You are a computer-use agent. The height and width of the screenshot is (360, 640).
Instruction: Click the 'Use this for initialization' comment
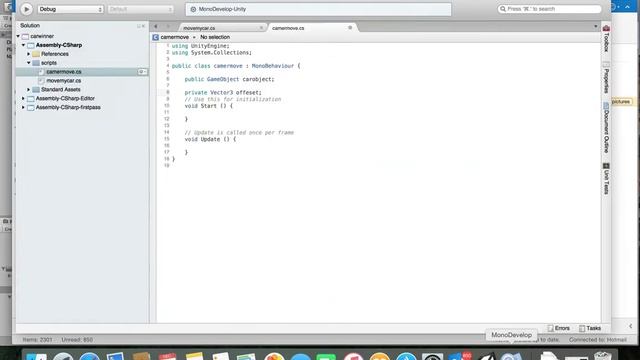pyautogui.click(x=233, y=99)
